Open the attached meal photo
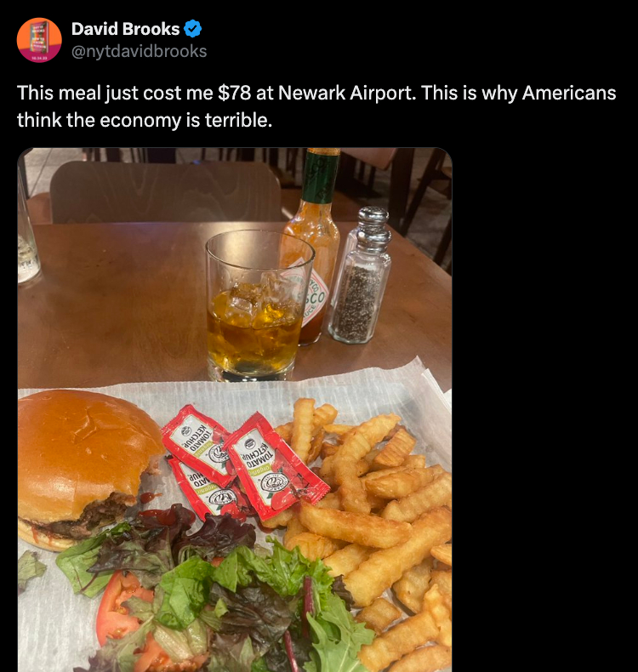The height and width of the screenshot is (672, 638). pyautogui.click(x=235, y=410)
